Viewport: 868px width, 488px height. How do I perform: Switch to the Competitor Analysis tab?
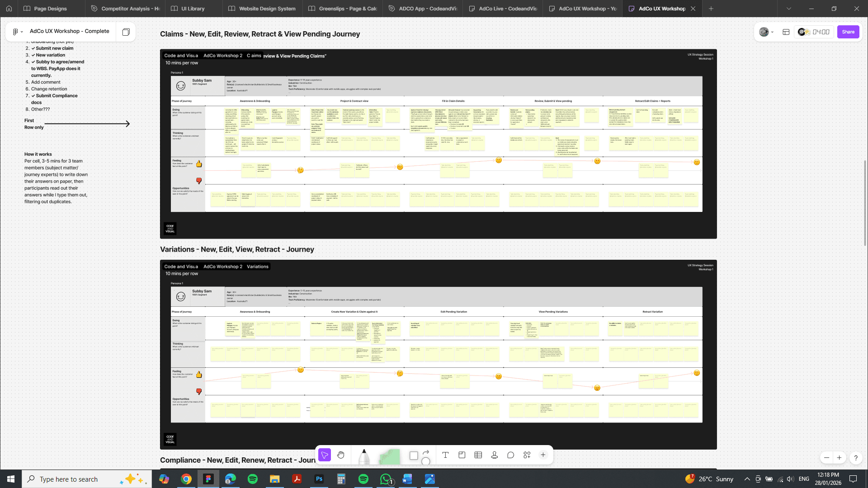tap(126, 9)
